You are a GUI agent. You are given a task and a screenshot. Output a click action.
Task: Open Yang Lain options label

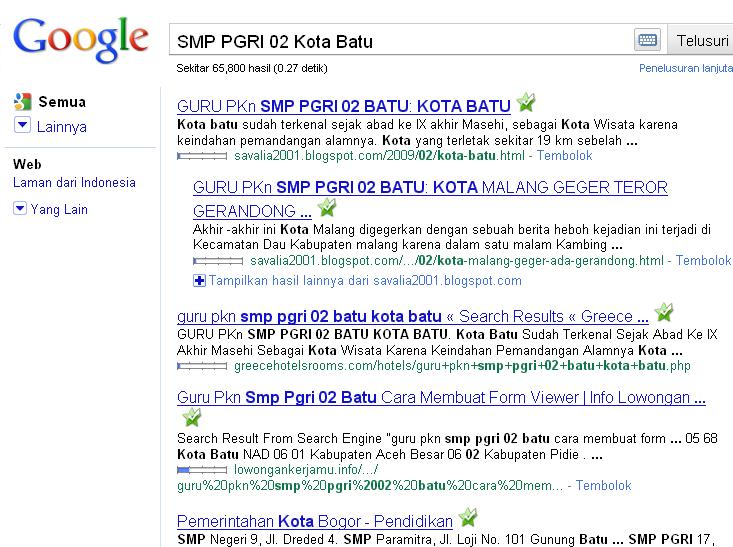[59, 209]
